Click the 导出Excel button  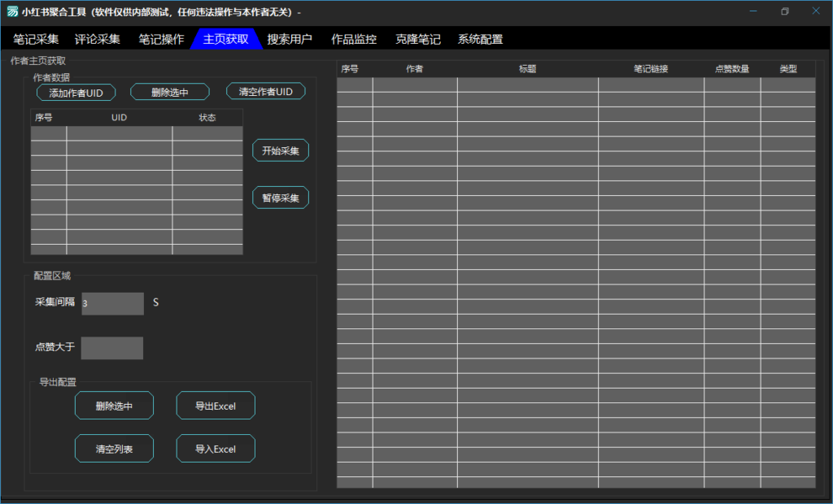pyautogui.click(x=216, y=406)
